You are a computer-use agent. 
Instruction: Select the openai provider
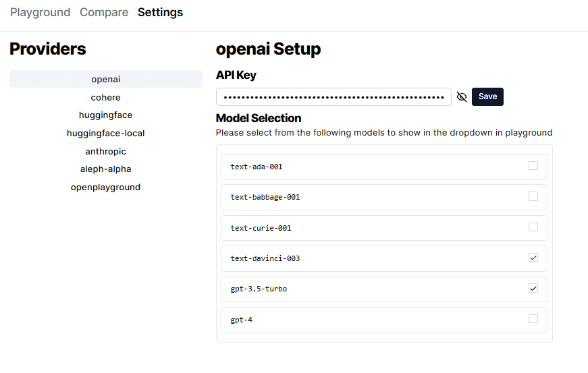(106, 79)
